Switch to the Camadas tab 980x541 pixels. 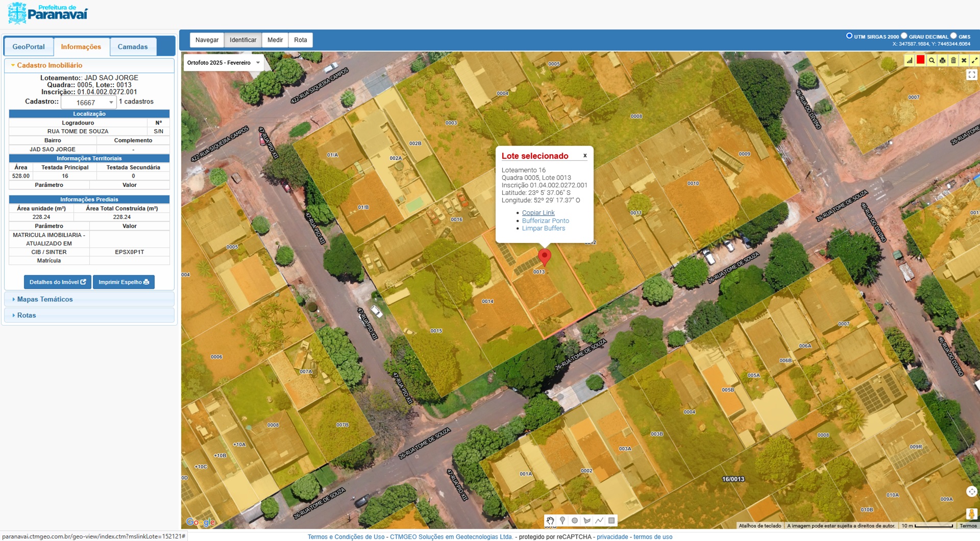click(x=133, y=46)
